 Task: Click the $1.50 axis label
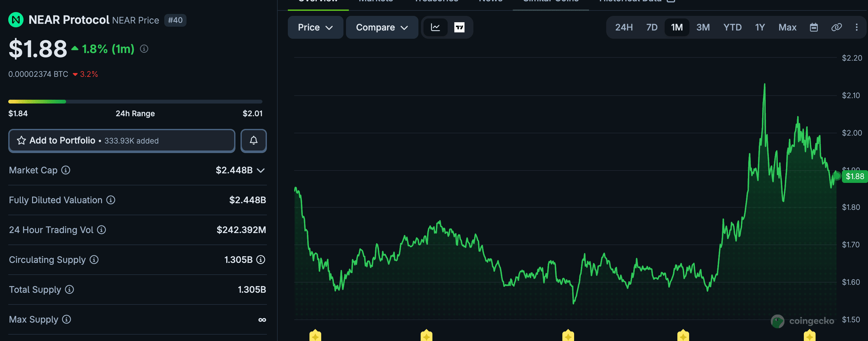[851, 319]
